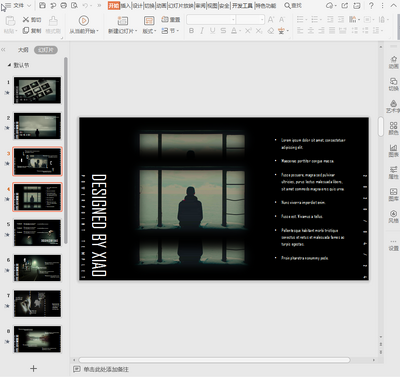Image resolution: width=400 pixels, height=377 pixels.
Task: Open the Properties (属性) side panel icon
Action: click(393, 172)
